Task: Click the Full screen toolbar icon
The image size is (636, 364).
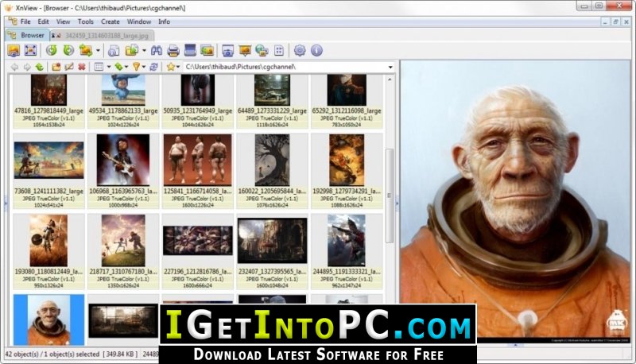Action: (x=31, y=51)
